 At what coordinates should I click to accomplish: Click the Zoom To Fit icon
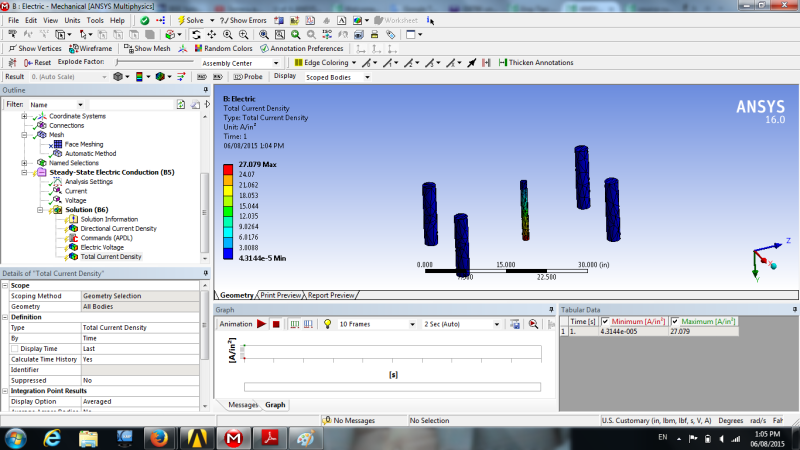[x=264, y=35]
